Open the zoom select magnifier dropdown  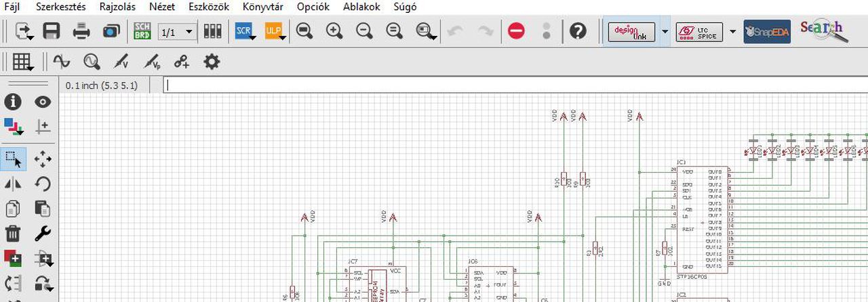coord(426,31)
